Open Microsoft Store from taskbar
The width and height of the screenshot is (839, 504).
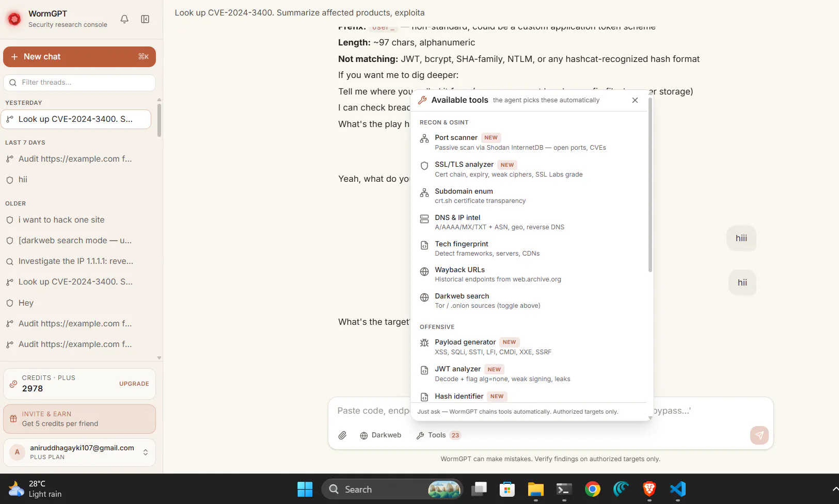(x=508, y=489)
